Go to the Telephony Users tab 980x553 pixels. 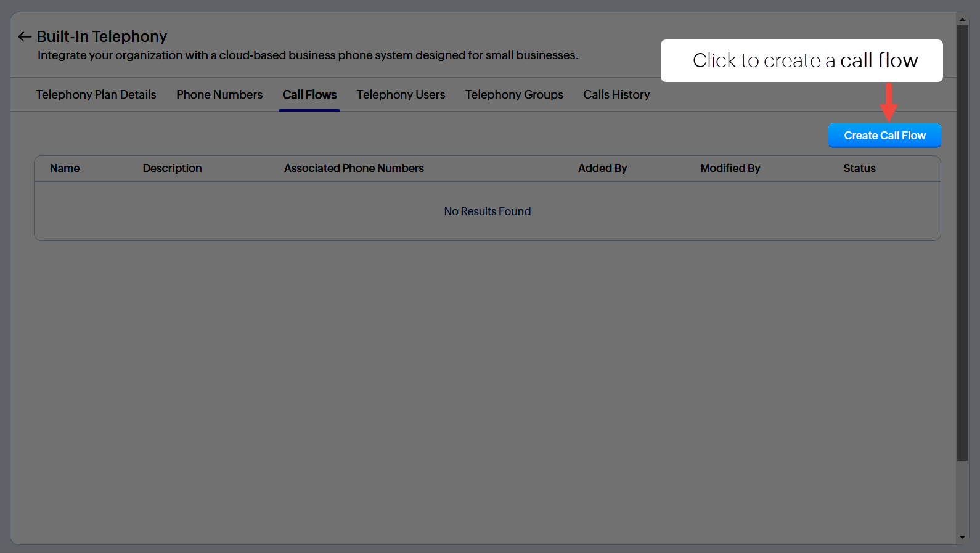pyautogui.click(x=401, y=94)
